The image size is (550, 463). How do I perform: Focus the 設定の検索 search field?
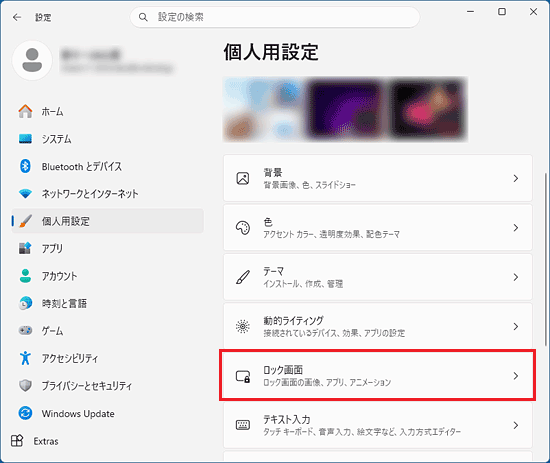pyautogui.click(x=275, y=17)
